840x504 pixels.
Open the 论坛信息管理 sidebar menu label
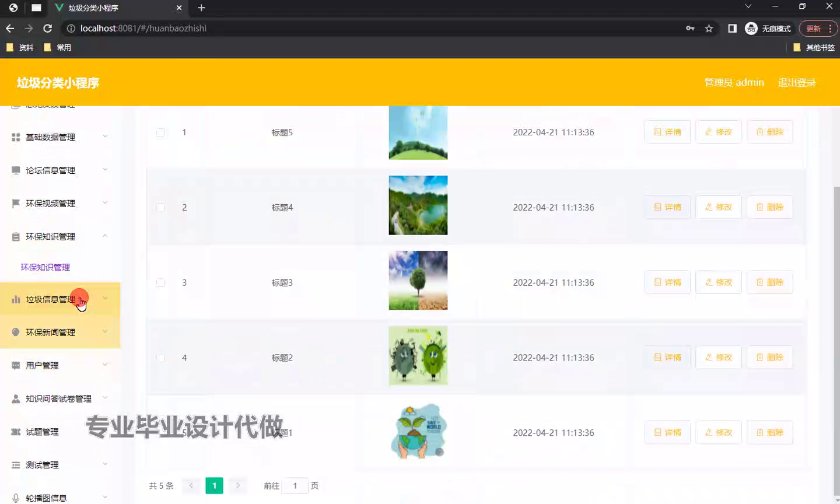click(50, 170)
